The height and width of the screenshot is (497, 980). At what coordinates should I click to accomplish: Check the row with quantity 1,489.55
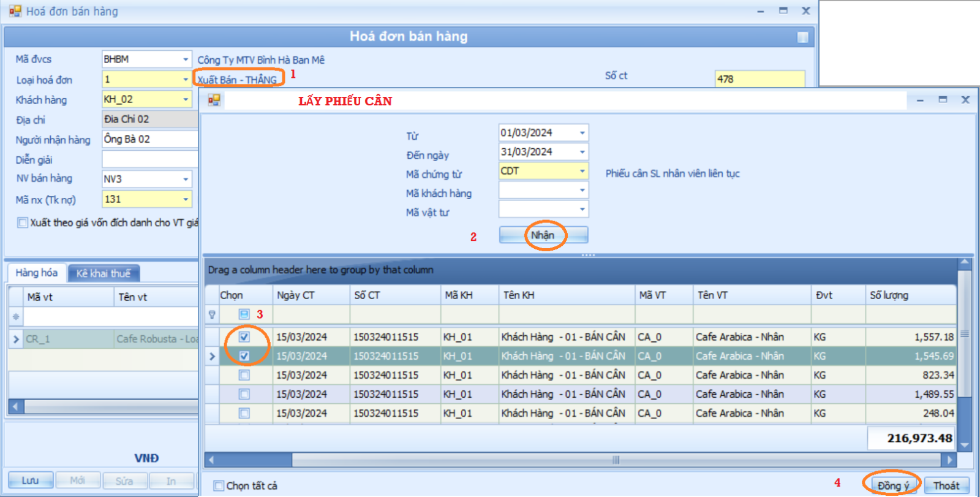coord(244,394)
